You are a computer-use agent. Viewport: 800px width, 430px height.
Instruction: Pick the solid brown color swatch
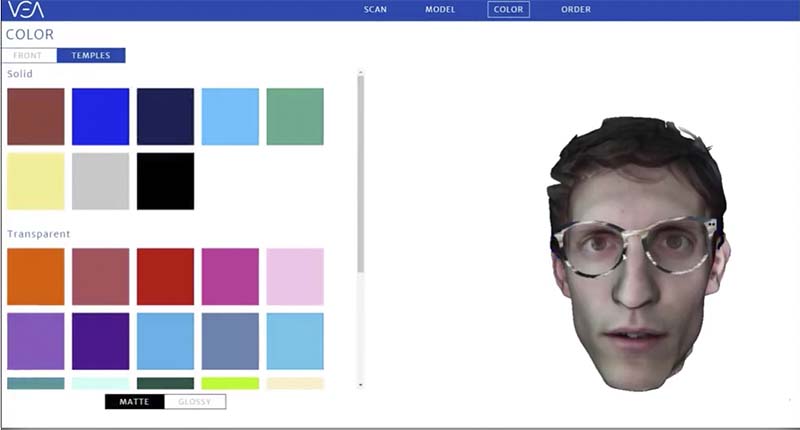tap(36, 117)
